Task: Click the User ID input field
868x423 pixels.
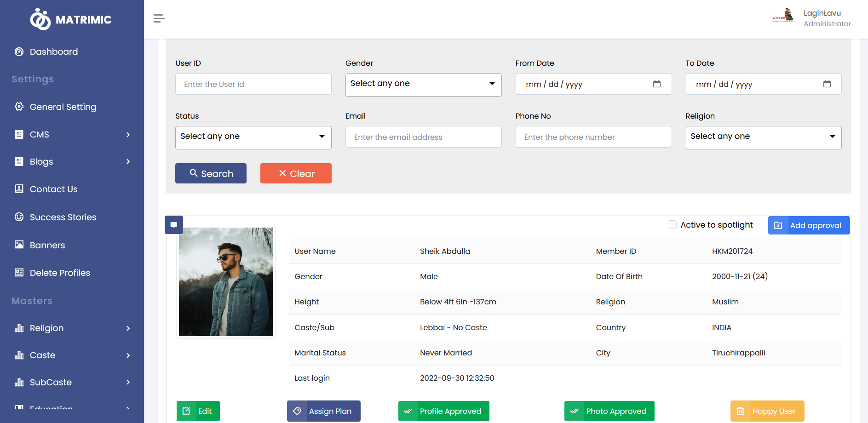Action: tap(253, 84)
